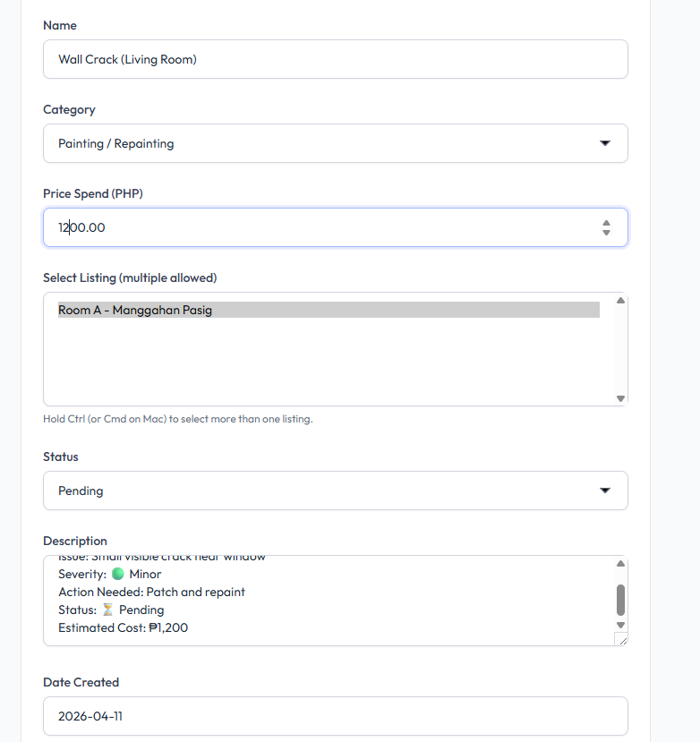Decrease price with the down stepper arrow
The image size is (700, 742).
pos(606,233)
